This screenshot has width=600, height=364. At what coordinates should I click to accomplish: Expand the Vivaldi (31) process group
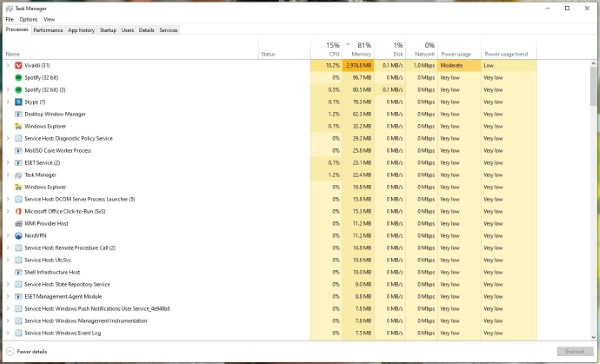pos(8,65)
